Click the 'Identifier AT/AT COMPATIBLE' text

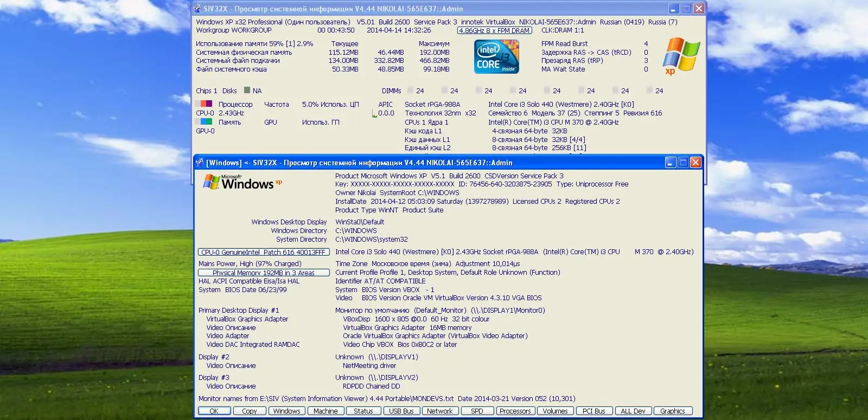[x=380, y=281]
